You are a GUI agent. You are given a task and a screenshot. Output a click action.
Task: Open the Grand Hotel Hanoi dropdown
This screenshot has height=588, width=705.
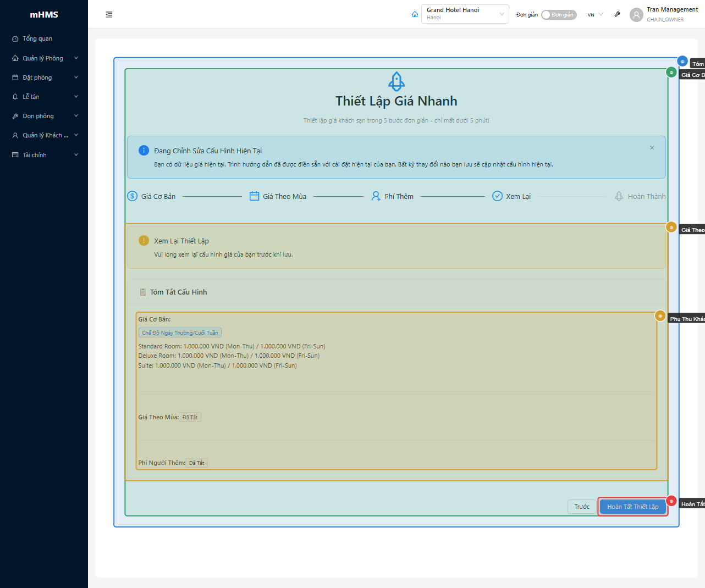tap(465, 14)
